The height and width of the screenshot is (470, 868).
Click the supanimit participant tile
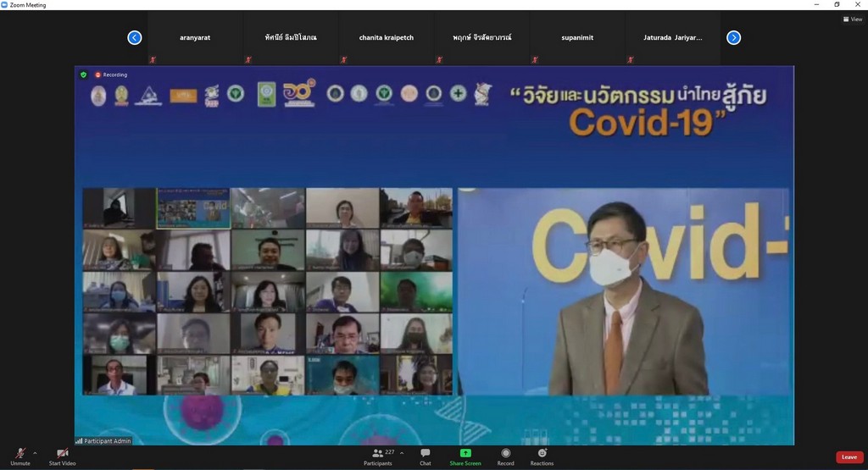[577, 38]
